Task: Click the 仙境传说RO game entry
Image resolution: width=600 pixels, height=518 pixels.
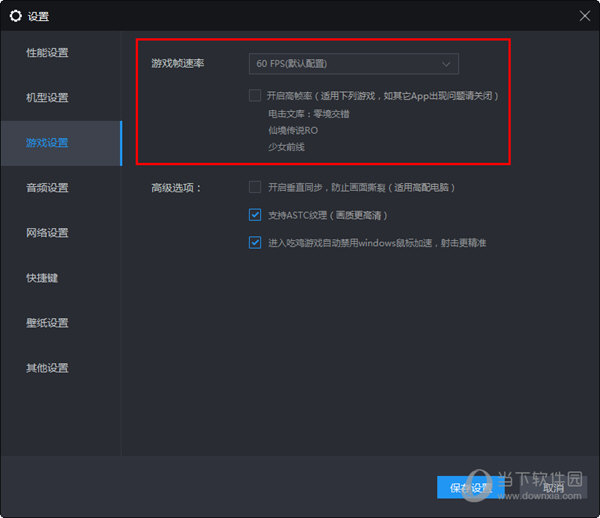Action: pyautogui.click(x=293, y=130)
